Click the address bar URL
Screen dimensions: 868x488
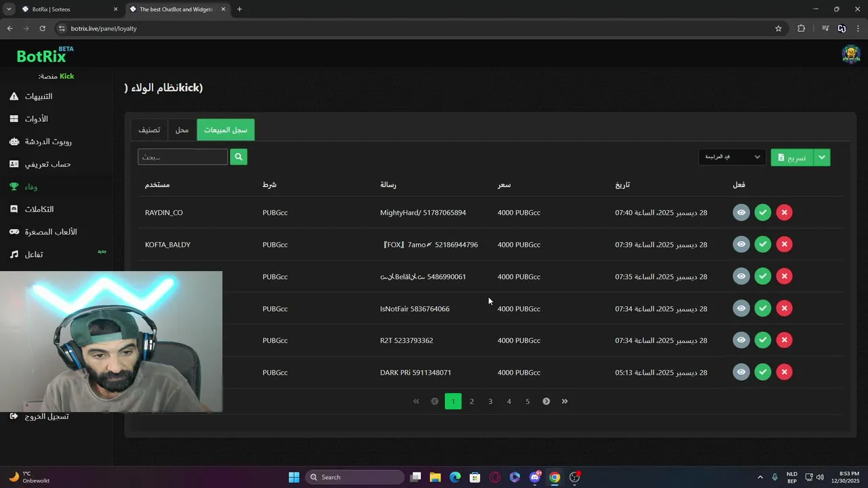(x=104, y=28)
